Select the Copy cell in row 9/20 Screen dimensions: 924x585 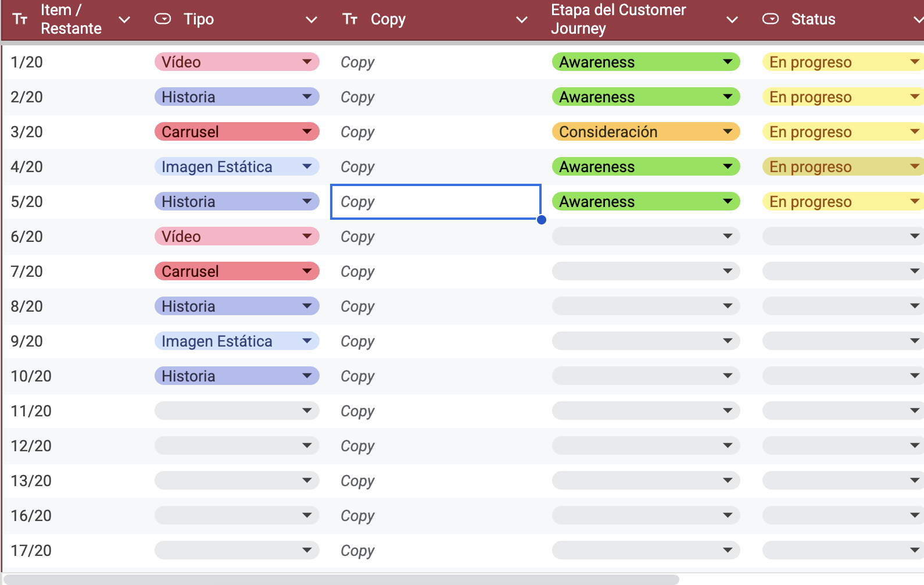tap(436, 341)
